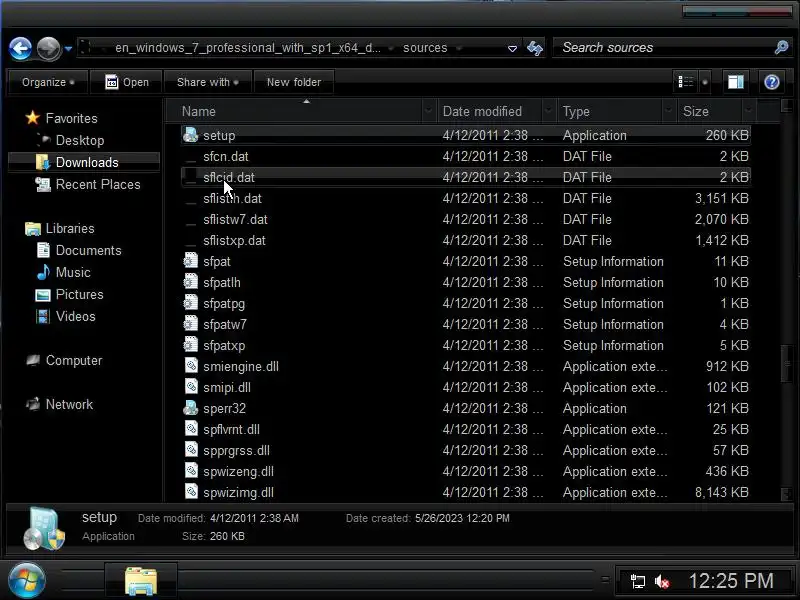Click the Windows Explorer taskbar icon
800x600 pixels.
pyautogui.click(x=141, y=581)
